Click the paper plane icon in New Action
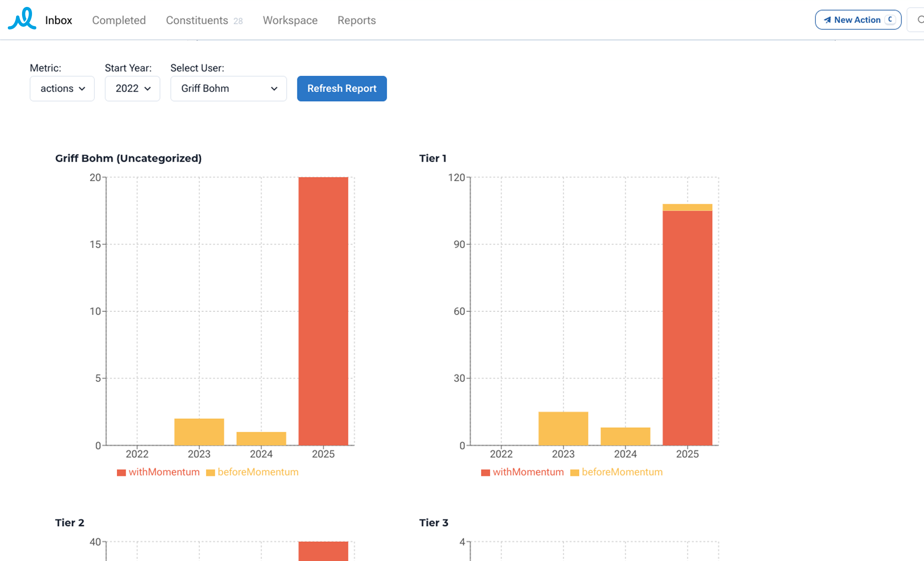Viewport: 924px width, 561px height. [x=827, y=20]
